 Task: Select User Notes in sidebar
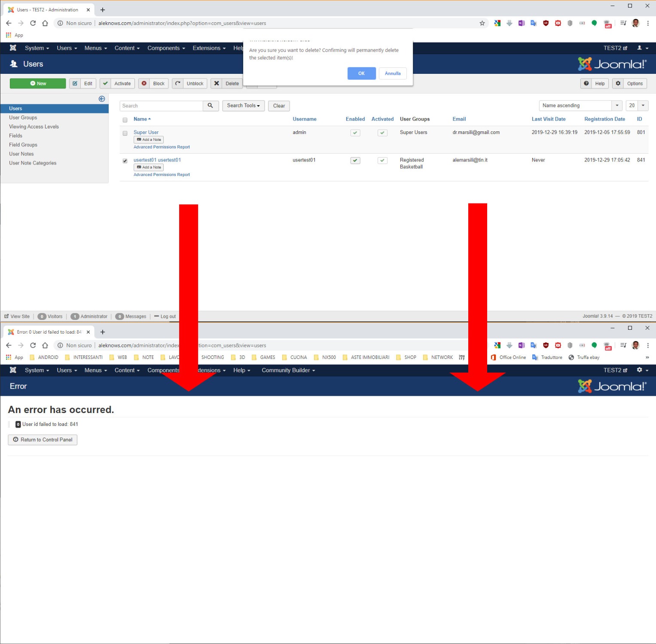pyautogui.click(x=21, y=154)
